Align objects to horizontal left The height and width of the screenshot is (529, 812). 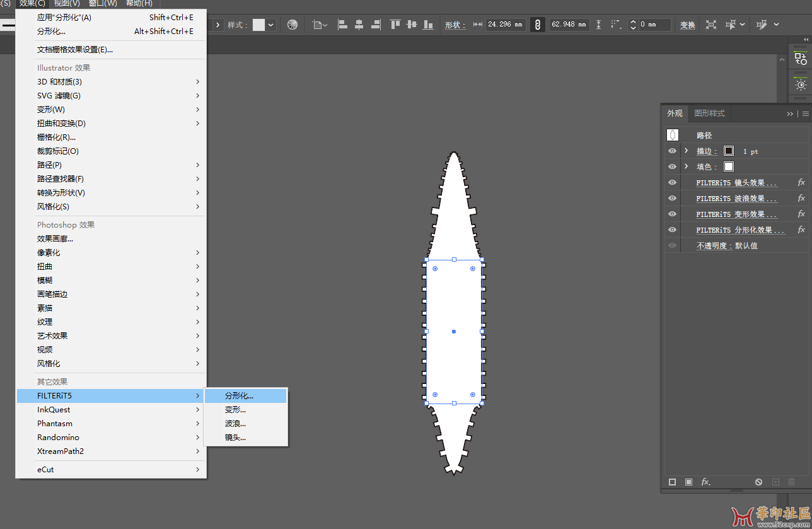[342, 25]
